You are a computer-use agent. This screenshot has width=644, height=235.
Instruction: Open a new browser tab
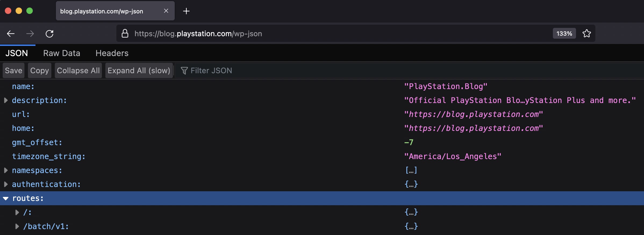(x=186, y=11)
